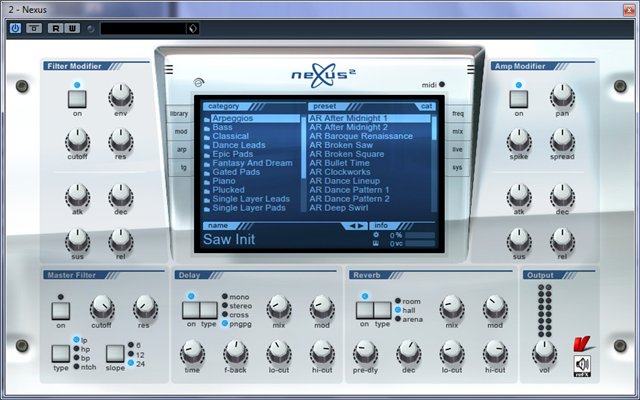Select the 12 slope indicator
Image resolution: width=640 pixels, height=400 pixels.
(131, 354)
